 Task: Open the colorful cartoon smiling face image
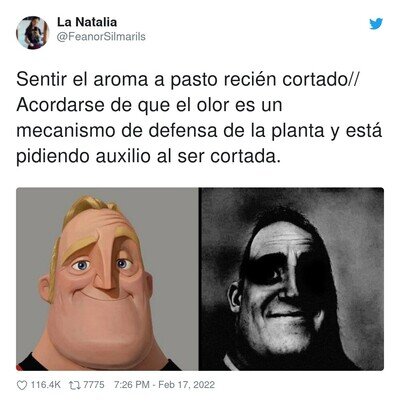(x=107, y=279)
